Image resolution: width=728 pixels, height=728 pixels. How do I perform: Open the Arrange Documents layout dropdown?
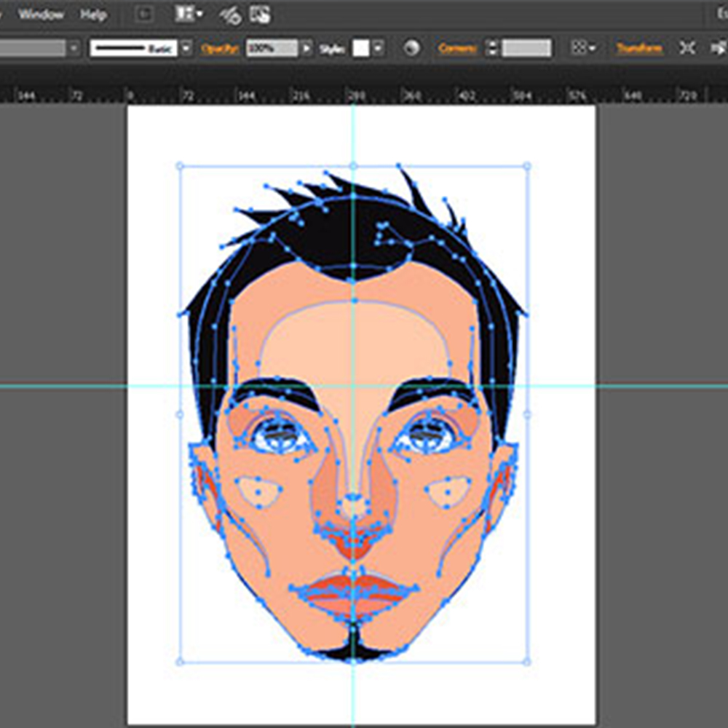189,15
